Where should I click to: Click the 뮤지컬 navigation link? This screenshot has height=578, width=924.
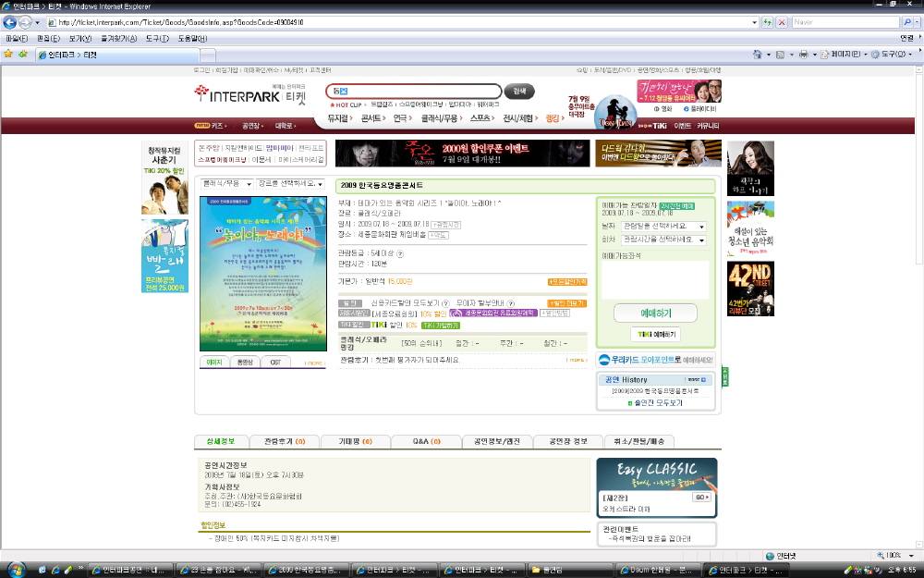point(339,118)
